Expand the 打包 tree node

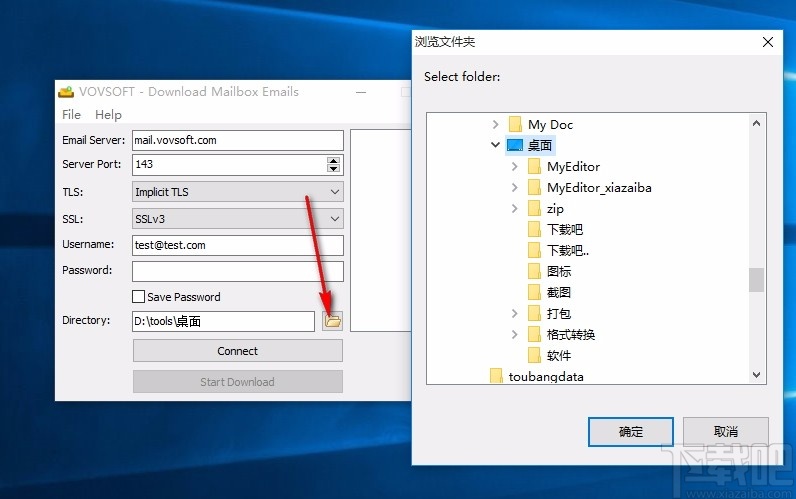[514, 314]
